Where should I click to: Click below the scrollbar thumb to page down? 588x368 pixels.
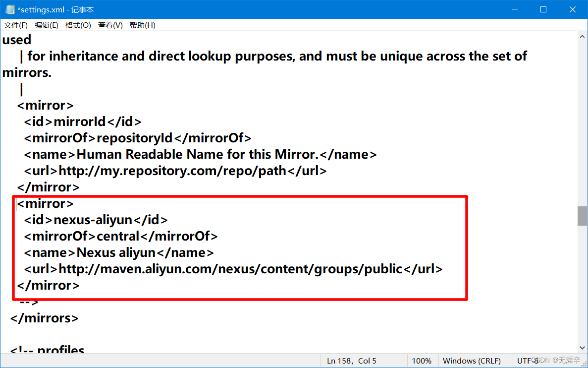point(583,283)
